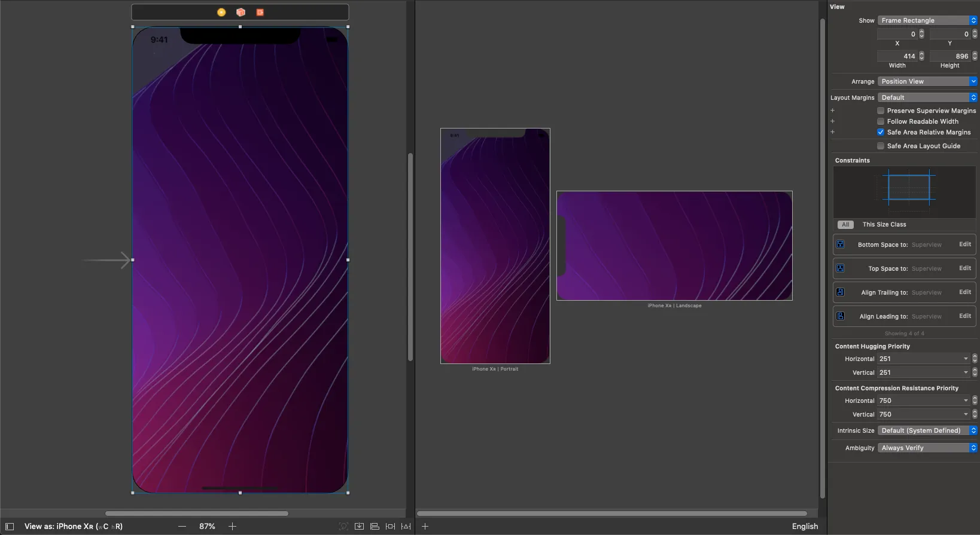Enable Follow Readable Width checkbox
This screenshot has height=535, width=980.
point(881,121)
